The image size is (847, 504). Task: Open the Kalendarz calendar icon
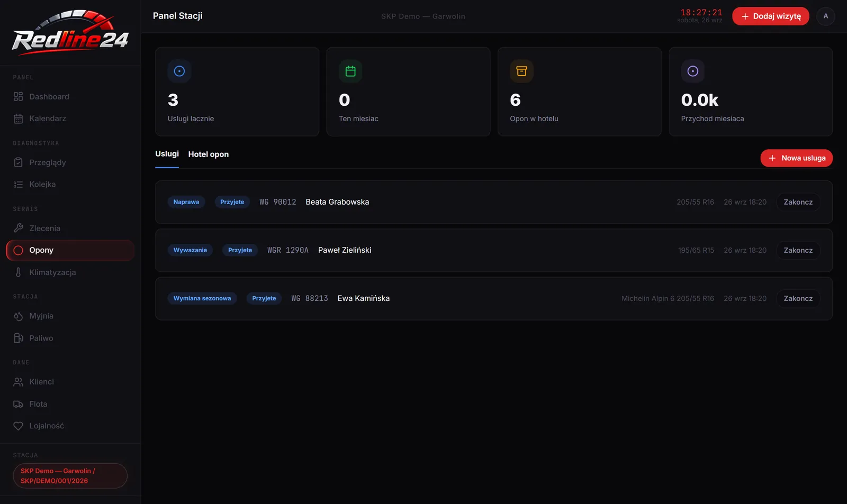click(x=18, y=118)
